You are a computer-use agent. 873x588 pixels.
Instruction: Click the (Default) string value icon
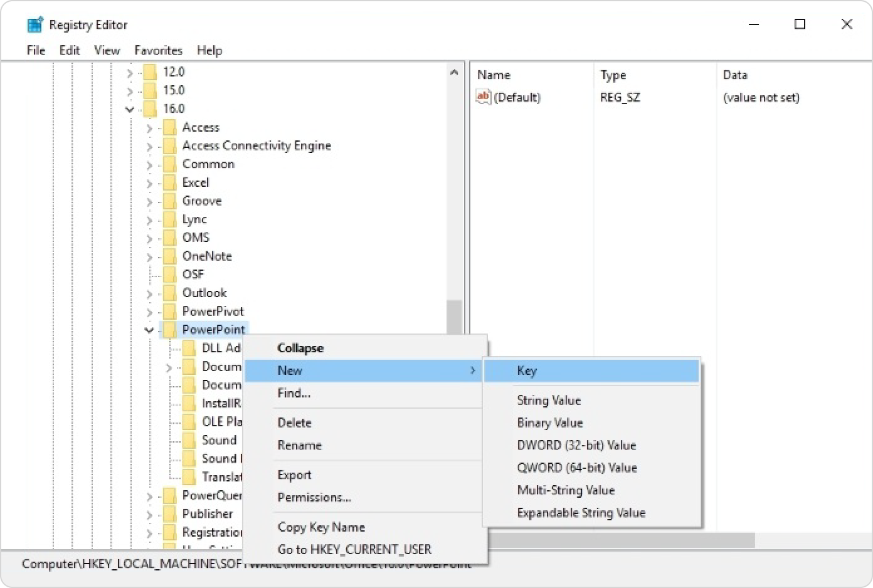click(483, 97)
